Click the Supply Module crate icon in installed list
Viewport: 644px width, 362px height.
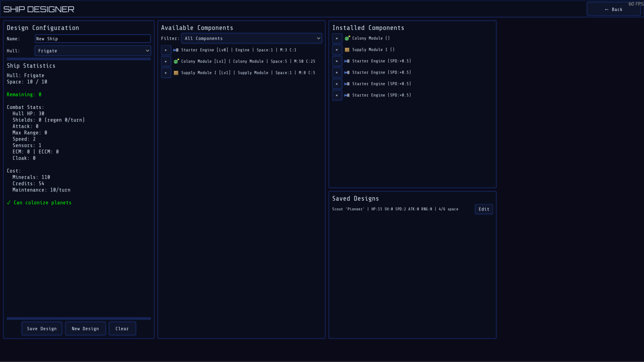click(x=347, y=50)
